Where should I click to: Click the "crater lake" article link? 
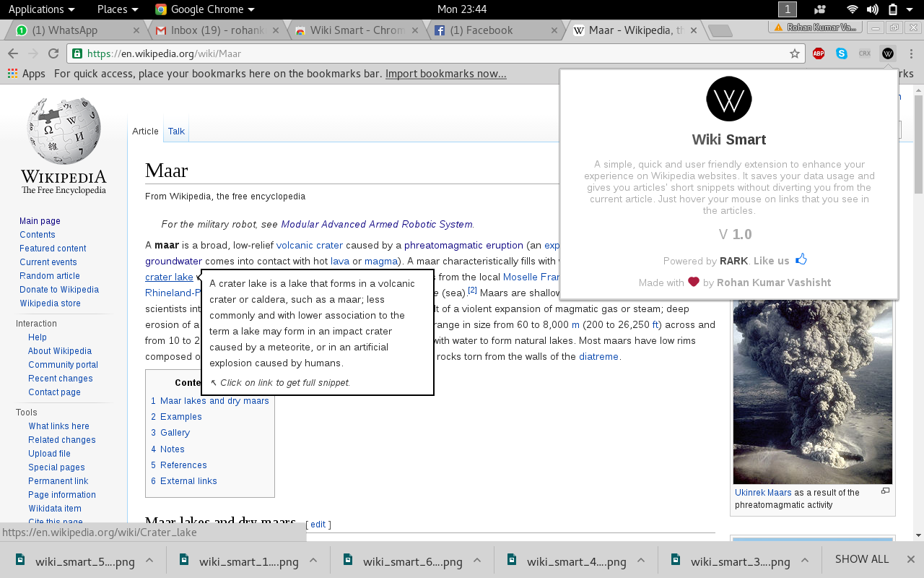click(168, 277)
